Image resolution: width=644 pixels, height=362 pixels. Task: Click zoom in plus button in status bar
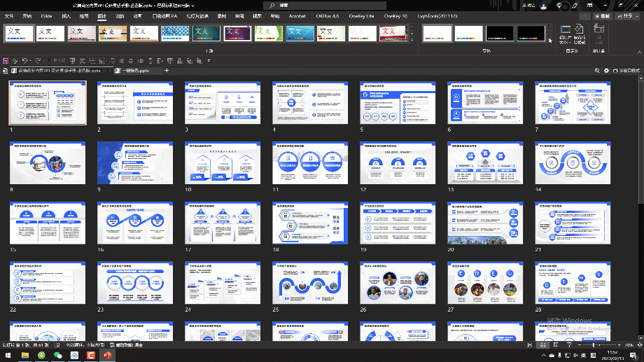[619, 345]
